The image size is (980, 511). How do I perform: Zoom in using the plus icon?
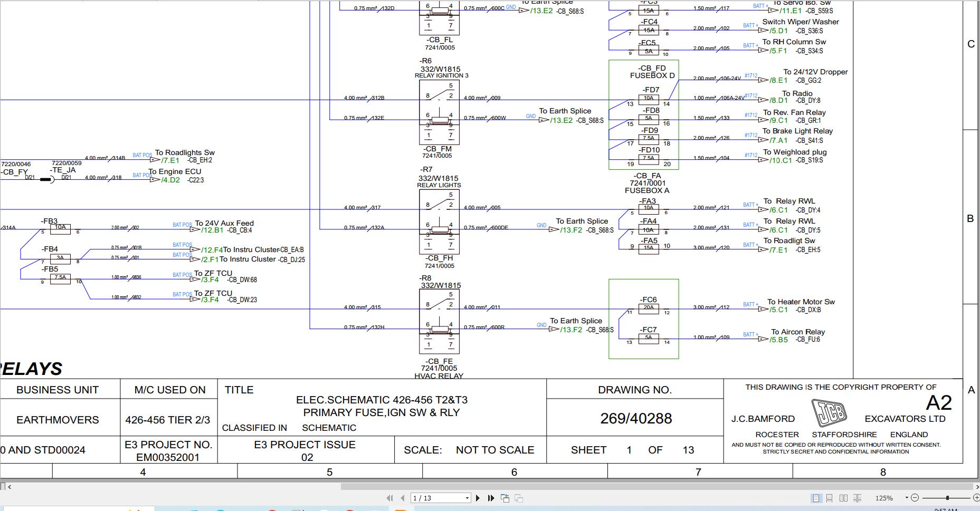(976, 497)
